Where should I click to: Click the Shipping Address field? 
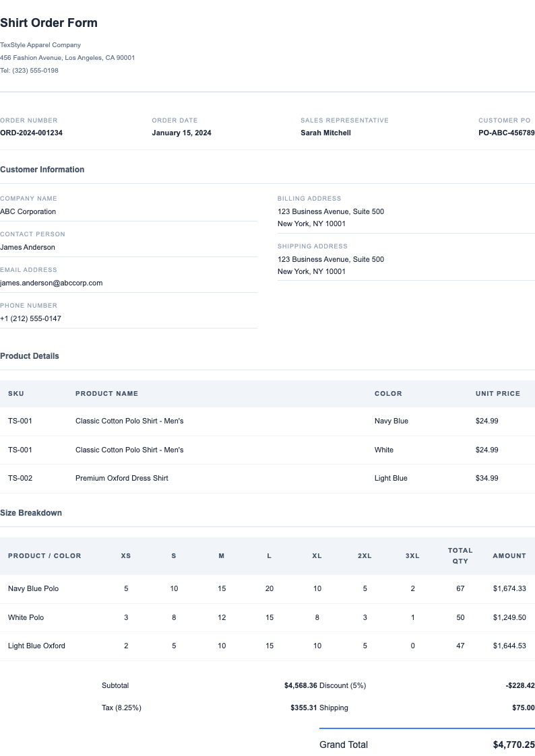pos(330,265)
